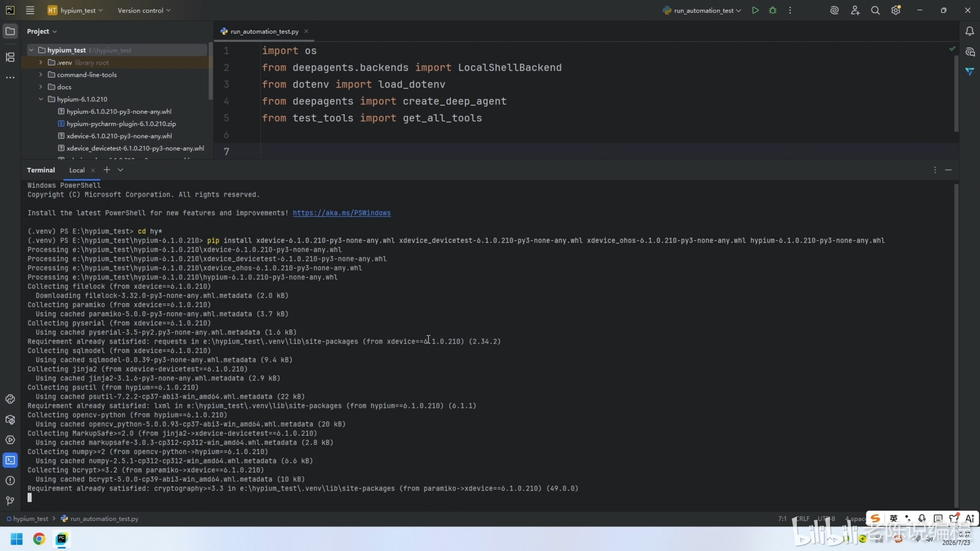The height and width of the screenshot is (551, 980).
Task: Open run_automation_test configuration dropdown
Action: [x=702, y=10]
